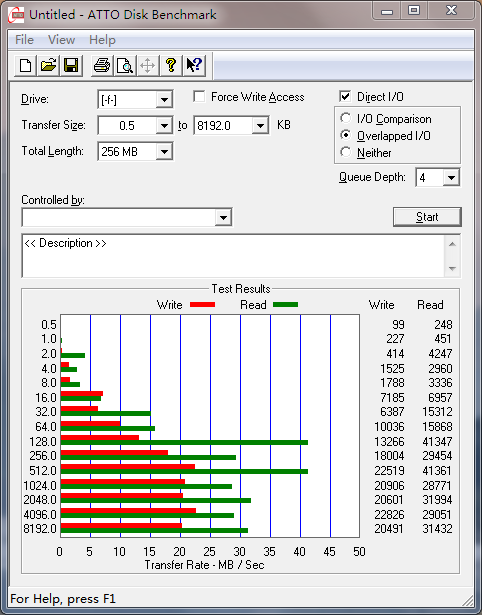Viewport: 482px width, 615px height.
Task: Click the 1024.0 transfer size row label
Action: pyautogui.click(x=40, y=486)
